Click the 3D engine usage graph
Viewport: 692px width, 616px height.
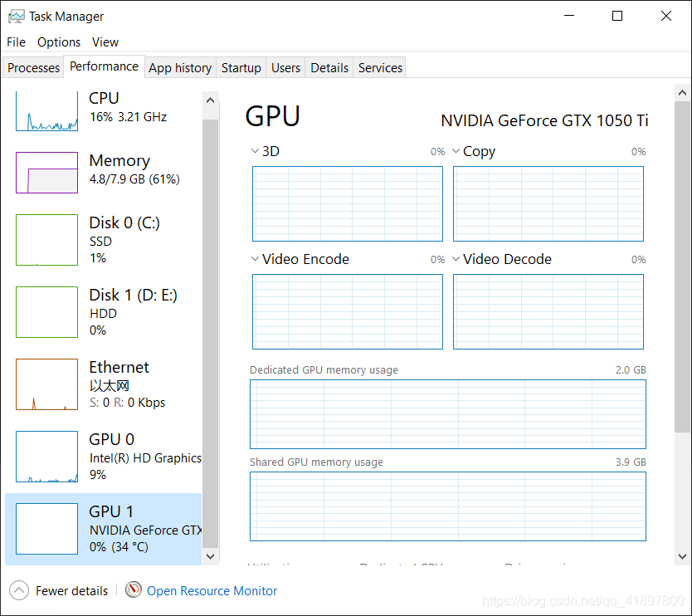[348, 203]
